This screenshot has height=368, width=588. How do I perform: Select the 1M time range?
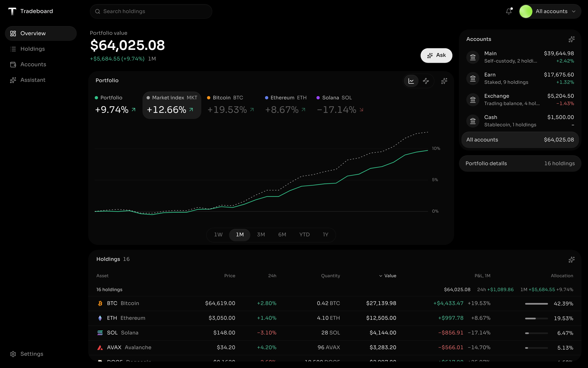pyautogui.click(x=239, y=235)
